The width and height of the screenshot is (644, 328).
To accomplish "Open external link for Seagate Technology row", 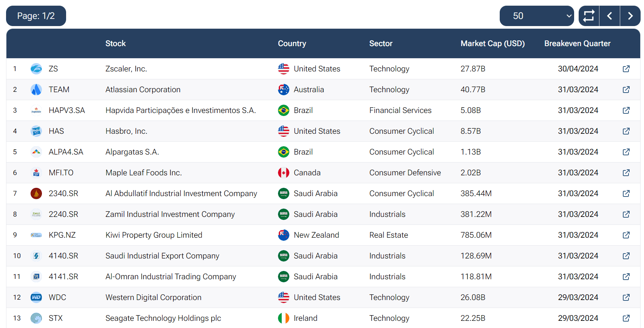I will tap(626, 318).
